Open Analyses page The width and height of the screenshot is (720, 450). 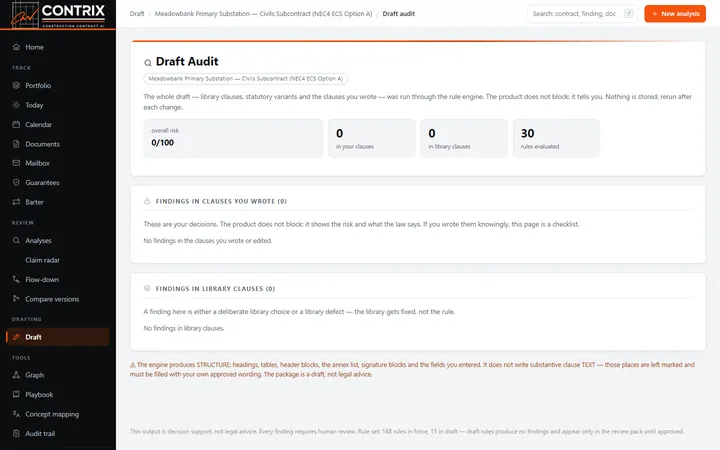(58, 241)
